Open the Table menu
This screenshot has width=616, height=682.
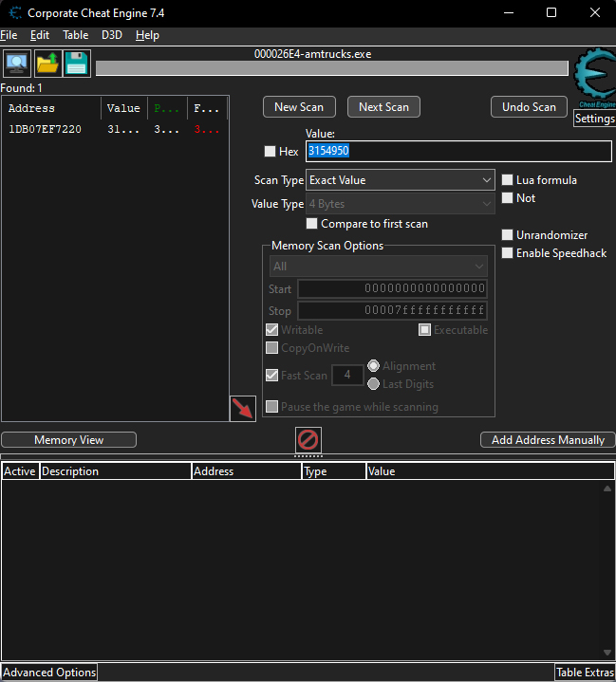(x=75, y=35)
